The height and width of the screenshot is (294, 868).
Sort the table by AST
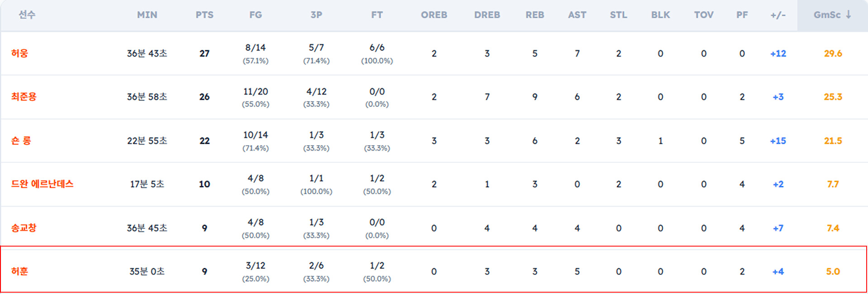(577, 15)
